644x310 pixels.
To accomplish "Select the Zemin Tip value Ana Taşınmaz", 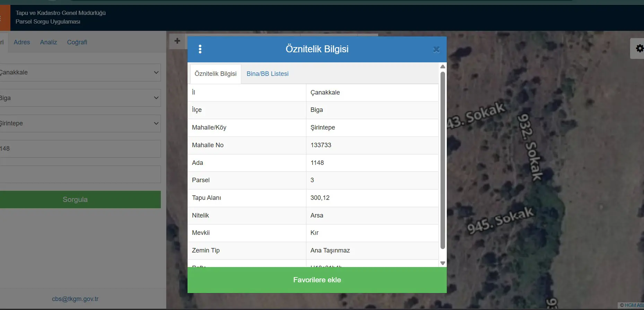I will pos(330,250).
